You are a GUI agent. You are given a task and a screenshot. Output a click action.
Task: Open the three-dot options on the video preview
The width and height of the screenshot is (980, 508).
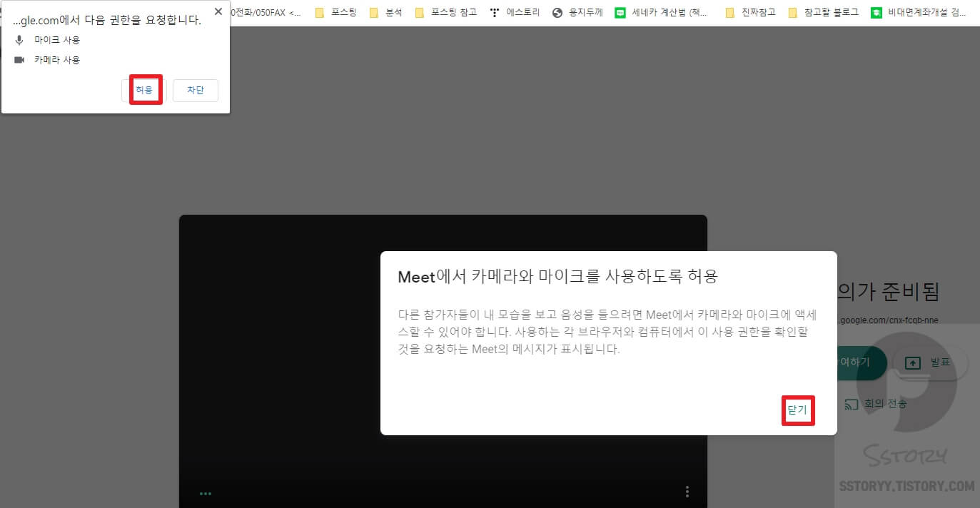(687, 492)
